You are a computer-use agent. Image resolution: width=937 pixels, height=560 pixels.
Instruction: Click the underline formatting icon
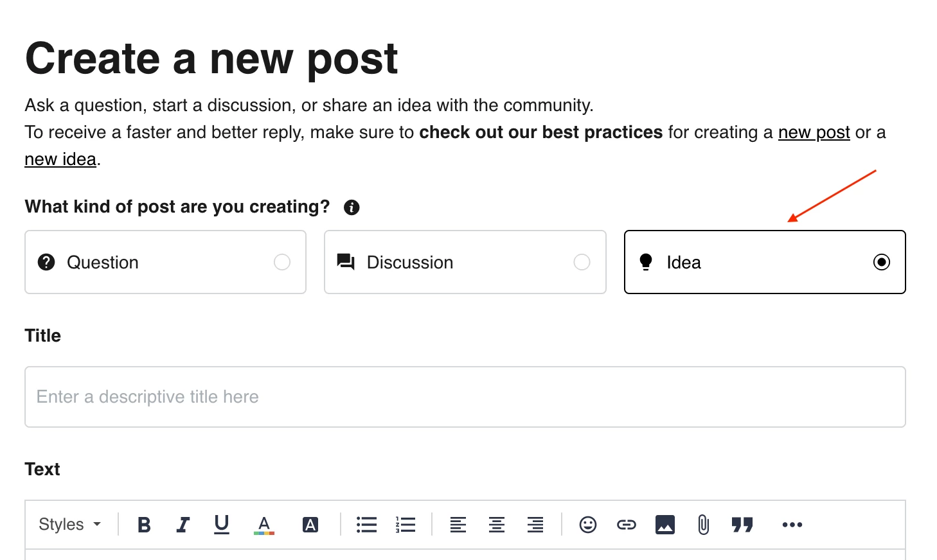coord(222,525)
